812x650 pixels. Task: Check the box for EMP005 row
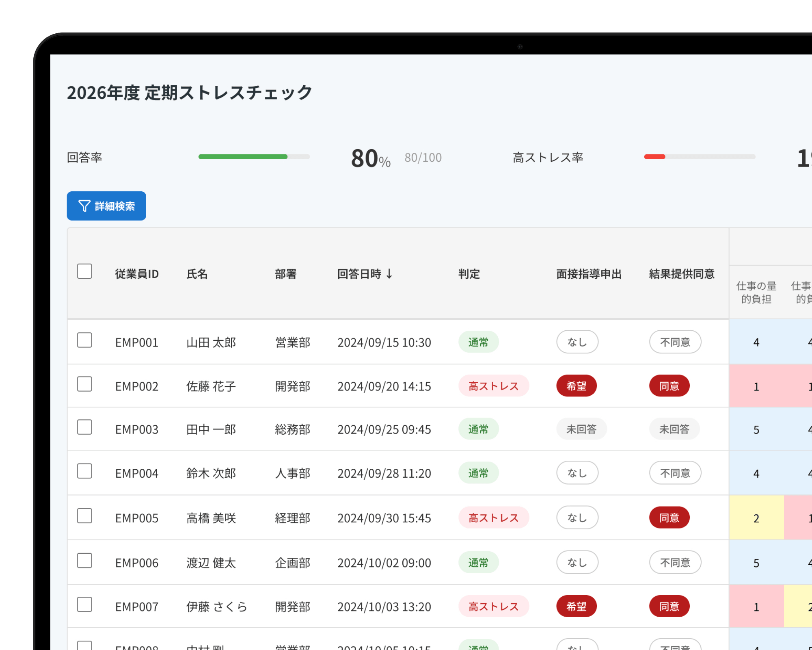coord(84,516)
